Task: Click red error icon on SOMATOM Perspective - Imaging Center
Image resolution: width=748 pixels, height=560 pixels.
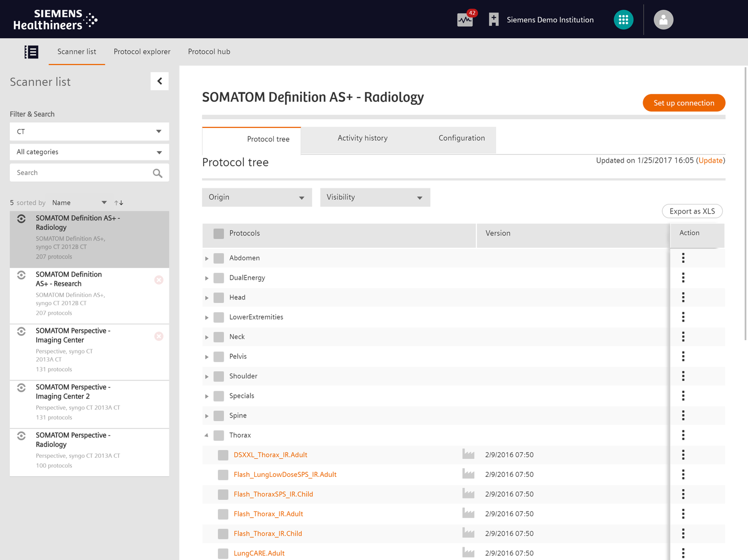Action: click(x=159, y=336)
